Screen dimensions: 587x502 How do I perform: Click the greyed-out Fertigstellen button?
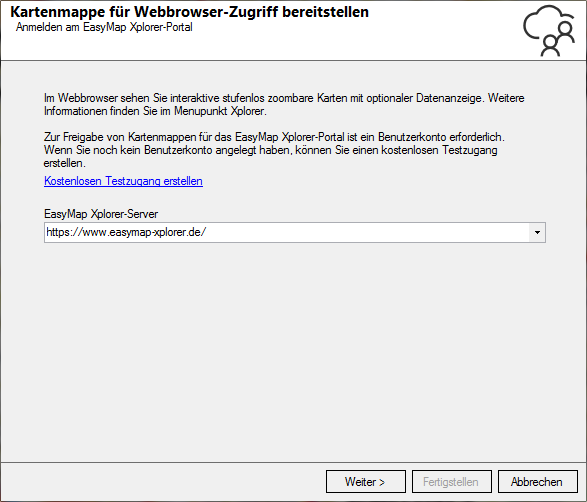(x=451, y=482)
